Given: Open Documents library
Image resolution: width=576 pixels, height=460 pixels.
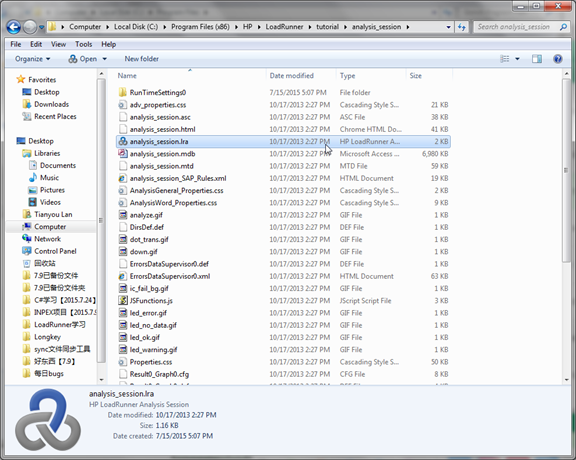Looking at the screenshot, I should click(x=58, y=165).
